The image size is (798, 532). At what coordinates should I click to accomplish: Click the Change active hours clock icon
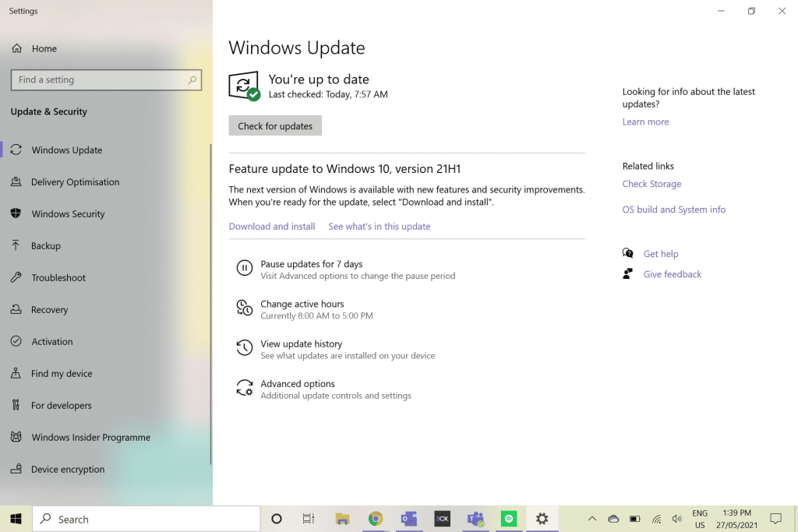(x=244, y=308)
